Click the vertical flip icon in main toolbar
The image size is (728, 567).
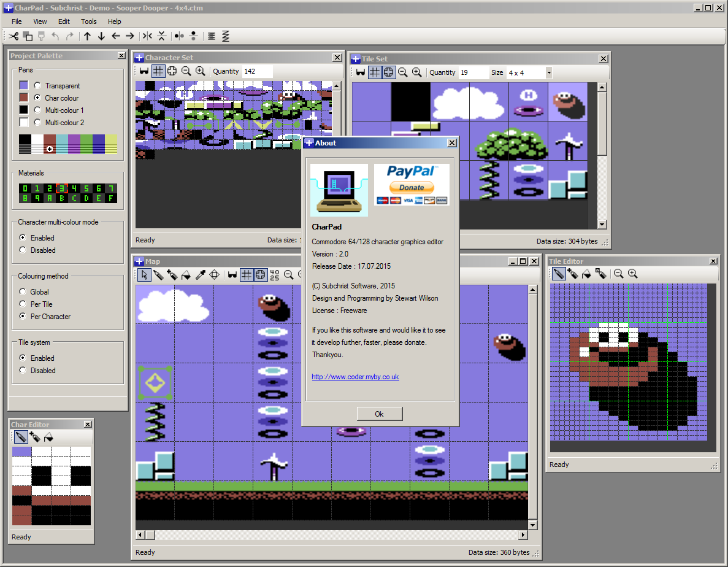[x=161, y=36]
